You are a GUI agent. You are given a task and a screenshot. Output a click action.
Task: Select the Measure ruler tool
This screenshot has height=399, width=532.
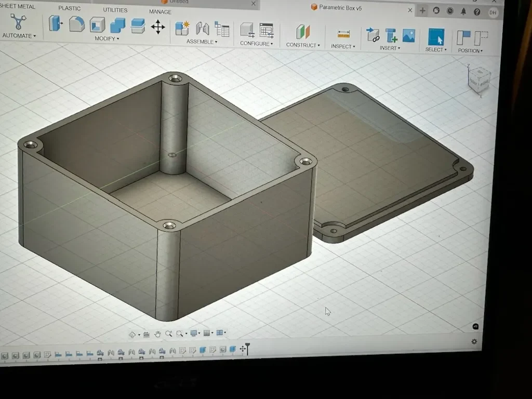tap(344, 34)
